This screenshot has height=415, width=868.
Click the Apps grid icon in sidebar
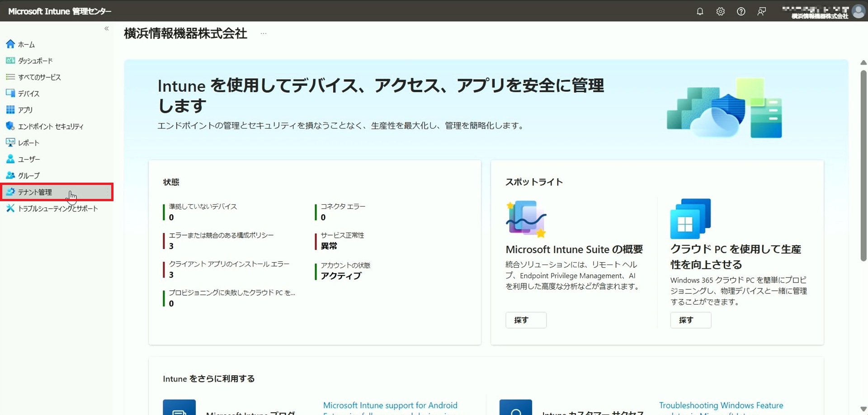click(10, 109)
